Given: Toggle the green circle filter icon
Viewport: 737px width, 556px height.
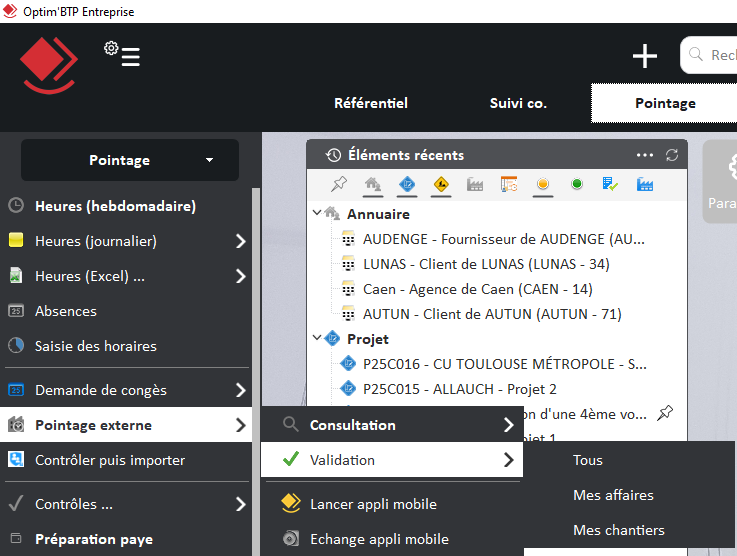Looking at the screenshot, I should click(577, 184).
